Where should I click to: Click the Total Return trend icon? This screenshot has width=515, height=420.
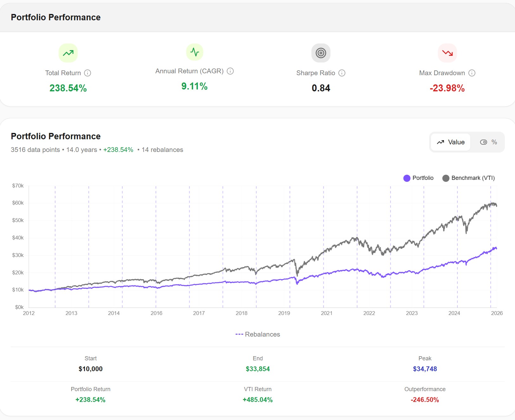68,53
